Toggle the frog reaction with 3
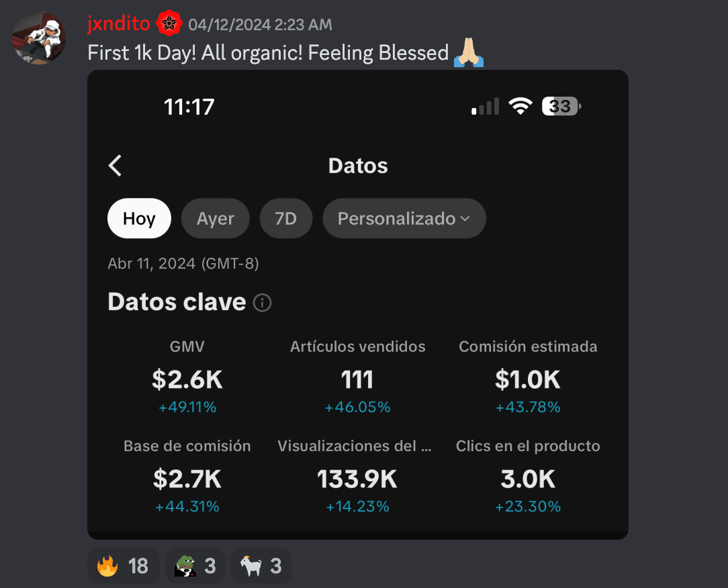 [x=196, y=566]
